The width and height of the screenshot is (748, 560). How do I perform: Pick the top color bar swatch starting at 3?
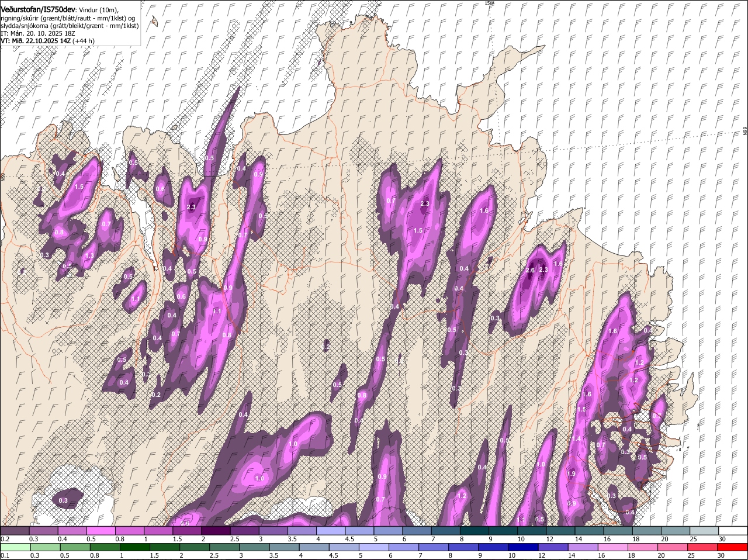click(x=273, y=531)
